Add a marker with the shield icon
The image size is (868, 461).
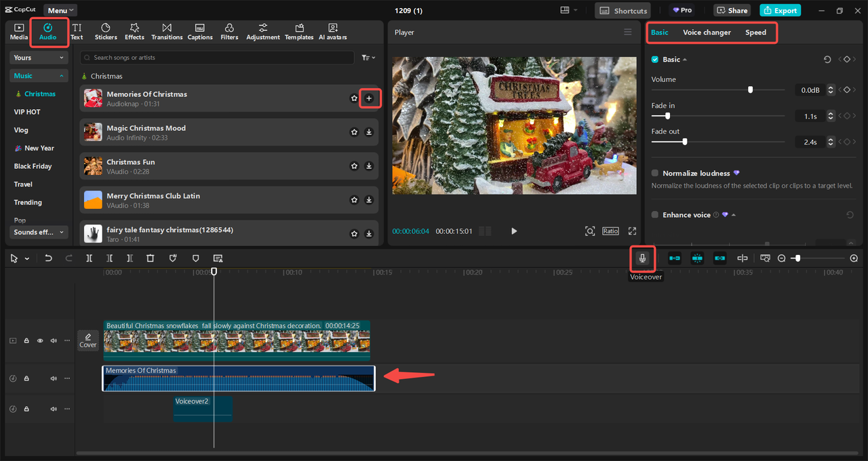point(196,258)
